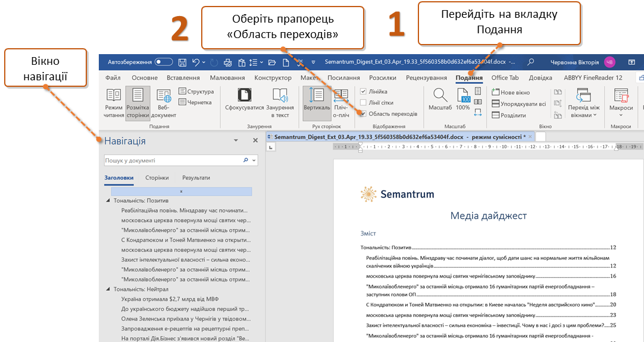Open search options dropdown in the Навігація pane
The width and height of the screenshot is (644, 342).
pos(254,161)
